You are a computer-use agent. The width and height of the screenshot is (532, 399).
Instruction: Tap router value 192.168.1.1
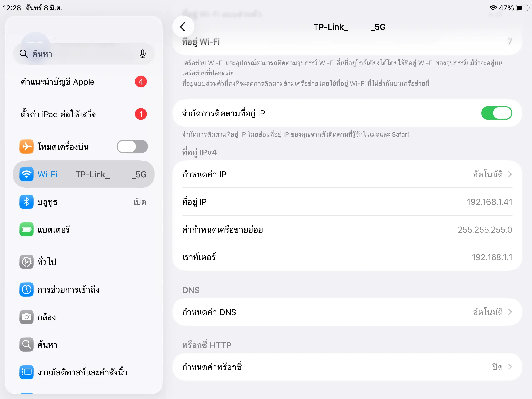click(x=492, y=257)
